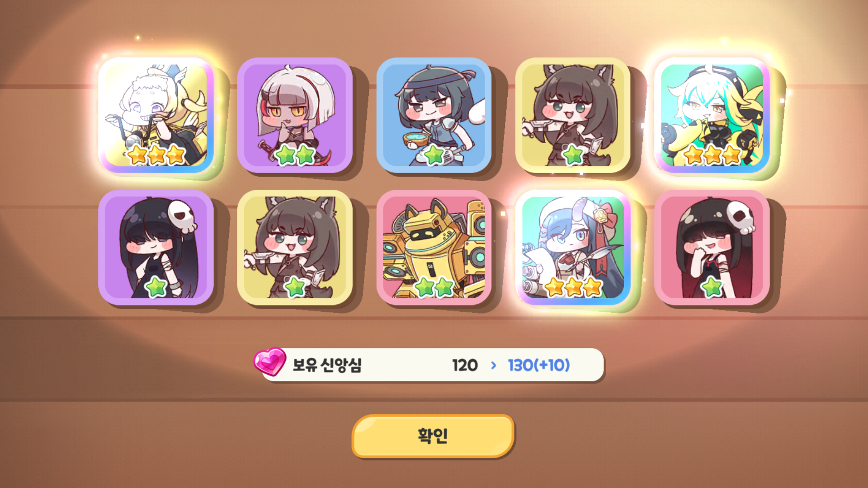Click the current faith value 120
The height and width of the screenshot is (488, 868).
coord(465,365)
